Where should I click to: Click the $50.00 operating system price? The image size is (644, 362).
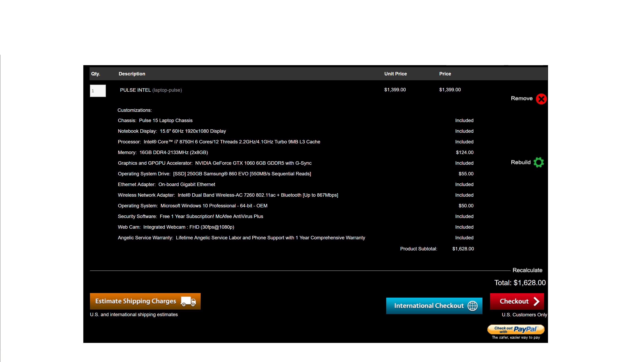pyautogui.click(x=466, y=206)
